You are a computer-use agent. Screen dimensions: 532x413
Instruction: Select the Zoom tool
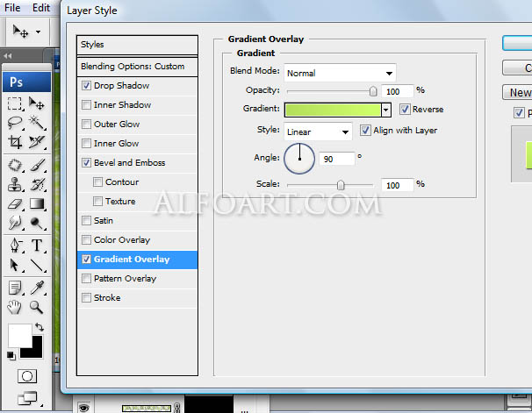click(x=37, y=307)
